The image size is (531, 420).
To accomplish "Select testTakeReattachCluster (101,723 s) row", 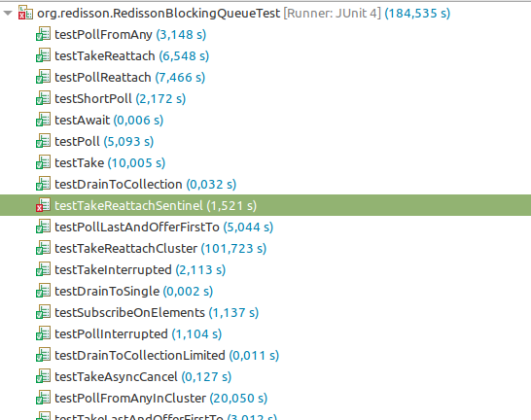I will tap(160, 249).
